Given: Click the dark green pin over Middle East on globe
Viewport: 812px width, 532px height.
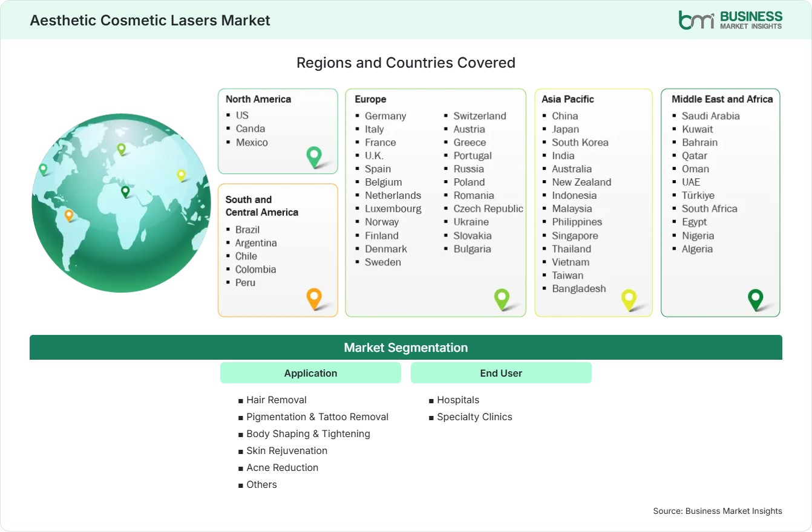Looking at the screenshot, I should [x=125, y=192].
